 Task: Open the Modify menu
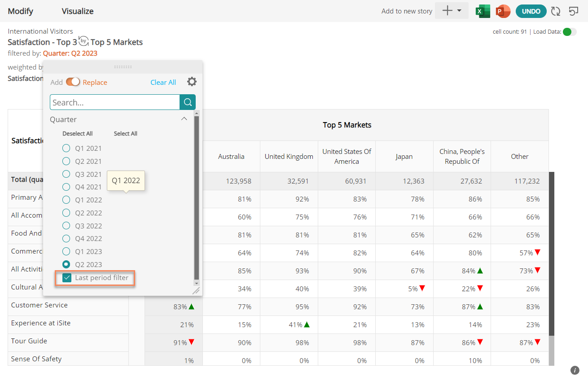(21, 11)
